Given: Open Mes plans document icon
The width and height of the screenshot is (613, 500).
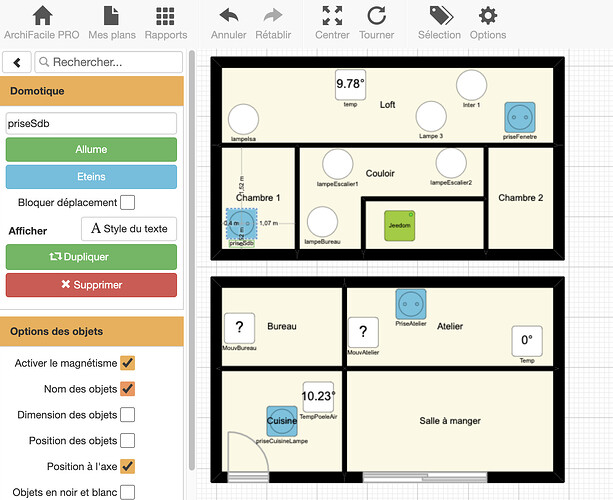Looking at the screenshot, I should tap(111, 16).
